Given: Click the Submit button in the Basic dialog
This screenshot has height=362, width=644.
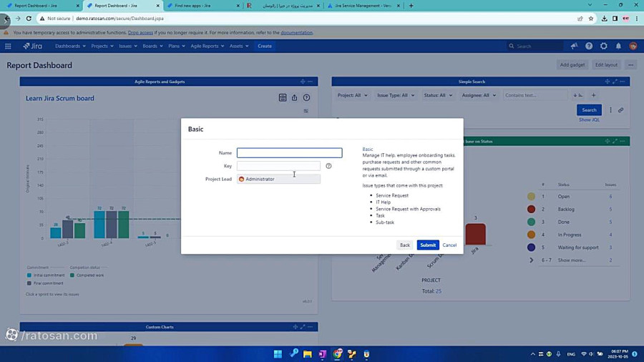Looking at the screenshot, I should point(428,245).
